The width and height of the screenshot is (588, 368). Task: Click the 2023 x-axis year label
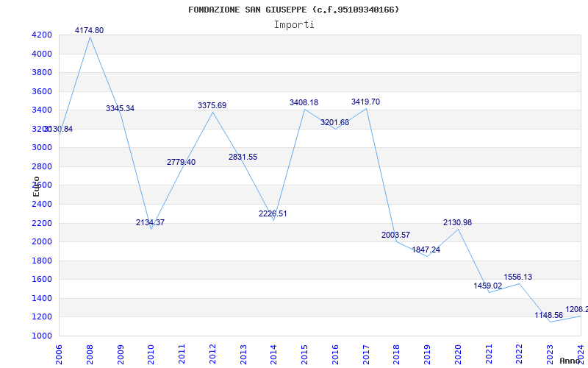click(550, 354)
